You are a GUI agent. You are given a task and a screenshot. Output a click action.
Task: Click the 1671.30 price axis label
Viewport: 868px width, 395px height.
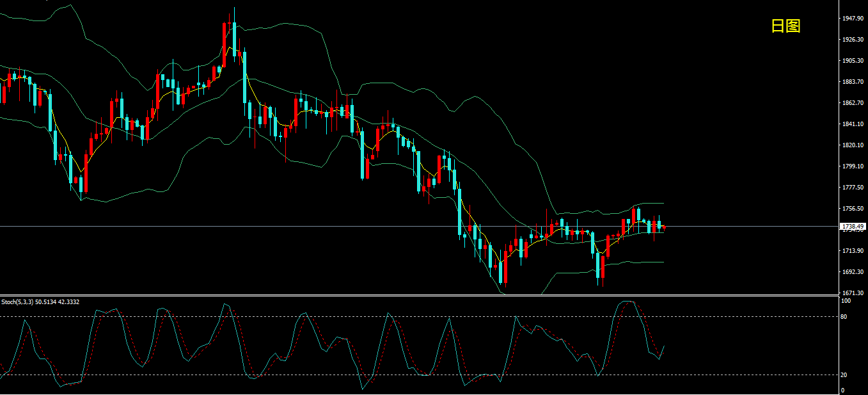tap(853, 293)
